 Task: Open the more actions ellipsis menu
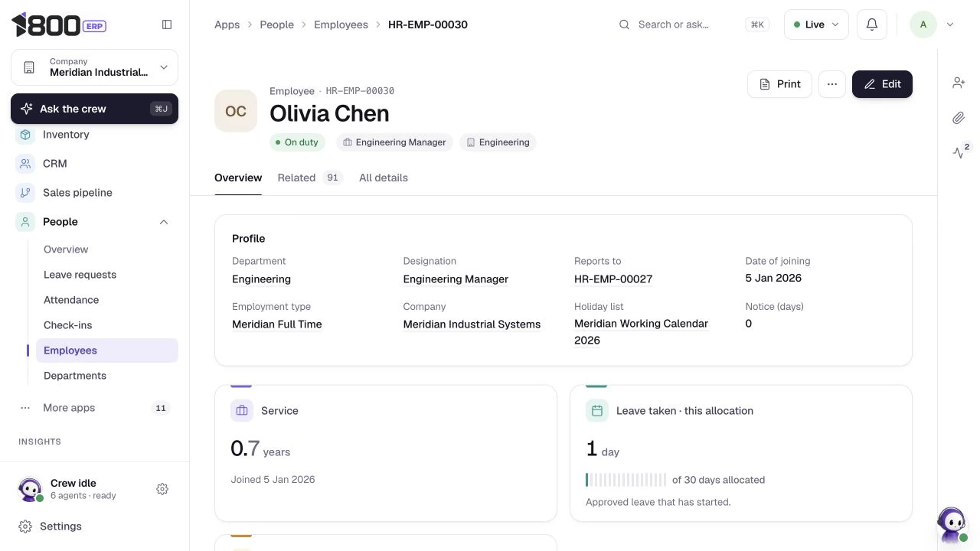pyautogui.click(x=832, y=84)
